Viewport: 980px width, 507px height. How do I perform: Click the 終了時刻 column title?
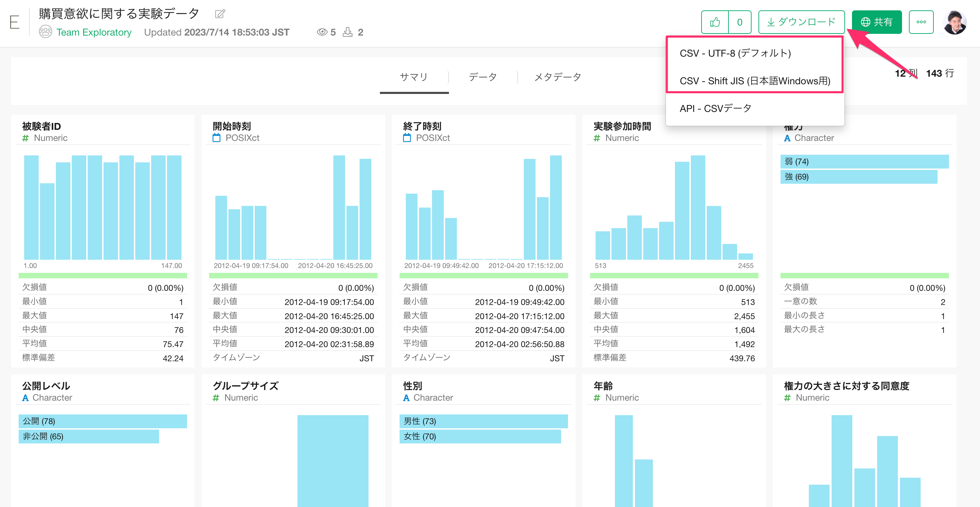pyautogui.click(x=422, y=126)
